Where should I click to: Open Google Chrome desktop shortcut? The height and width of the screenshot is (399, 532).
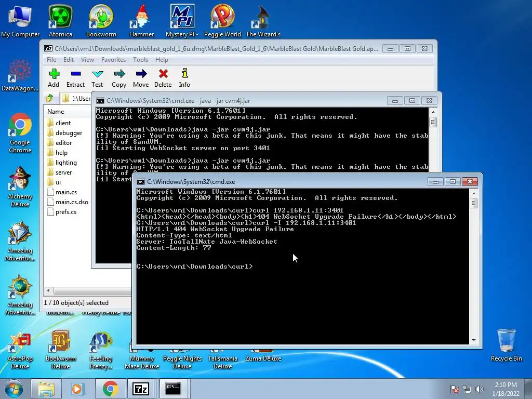(20, 133)
